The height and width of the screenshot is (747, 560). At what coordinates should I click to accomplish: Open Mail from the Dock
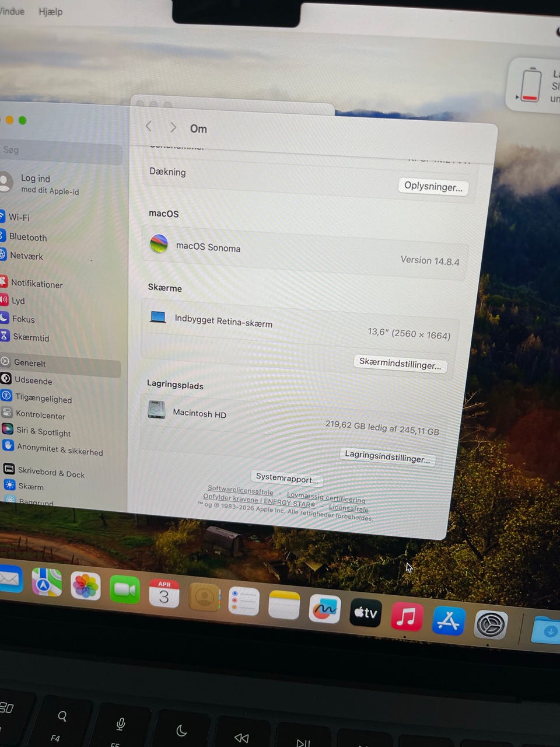coord(10,580)
